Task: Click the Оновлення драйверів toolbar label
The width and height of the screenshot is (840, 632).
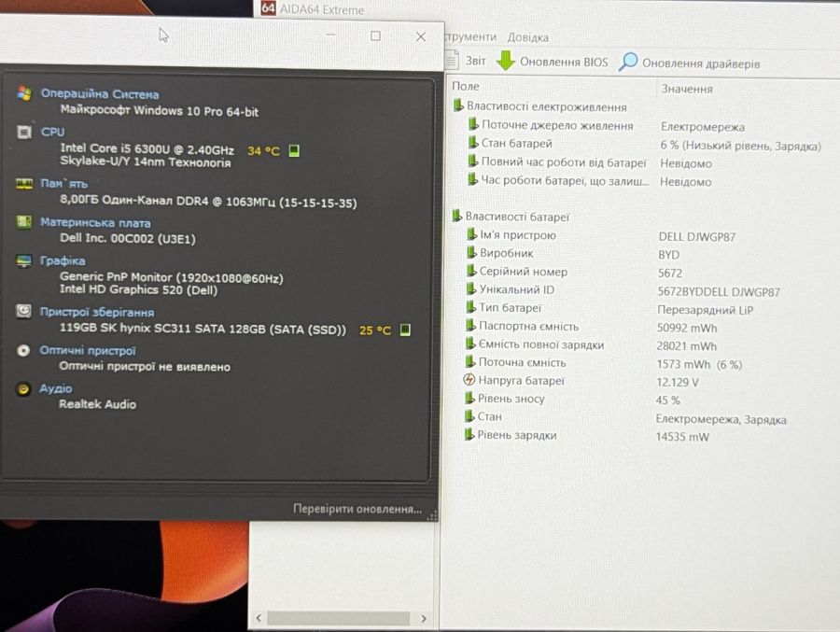Action: coord(701,63)
